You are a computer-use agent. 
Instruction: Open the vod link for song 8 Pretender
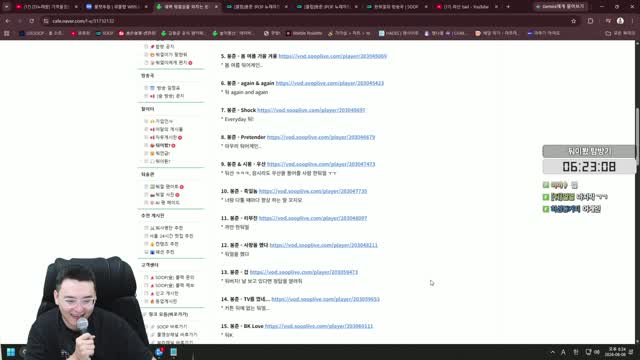[321, 137]
